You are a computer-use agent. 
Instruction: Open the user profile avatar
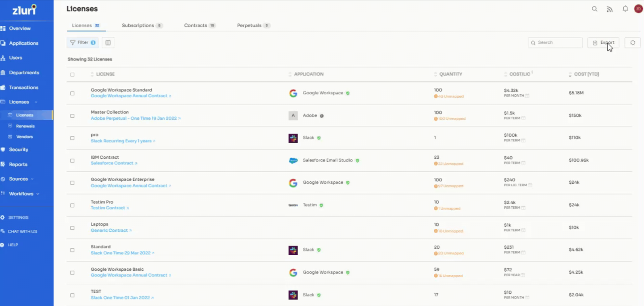click(x=638, y=8)
